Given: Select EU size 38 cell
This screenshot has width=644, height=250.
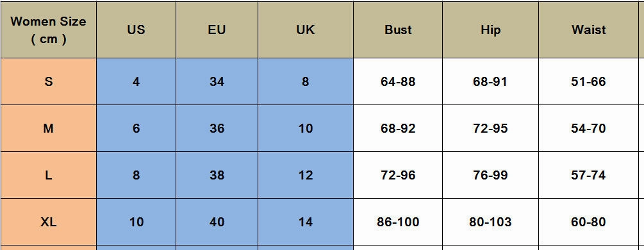Looking at the screenshot, I should point(217,175).
